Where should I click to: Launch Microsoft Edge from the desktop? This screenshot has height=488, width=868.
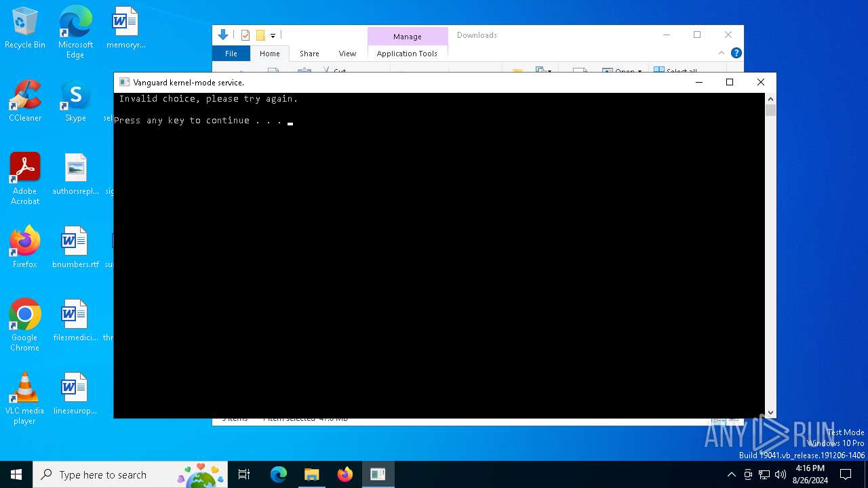coord(75,33)
